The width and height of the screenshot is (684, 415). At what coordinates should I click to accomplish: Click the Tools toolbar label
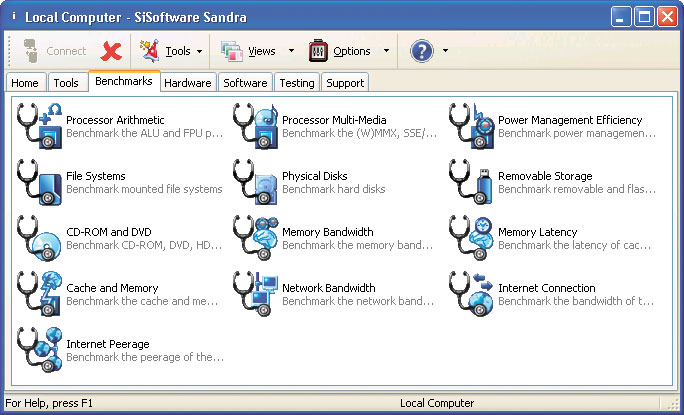[178, 51]
